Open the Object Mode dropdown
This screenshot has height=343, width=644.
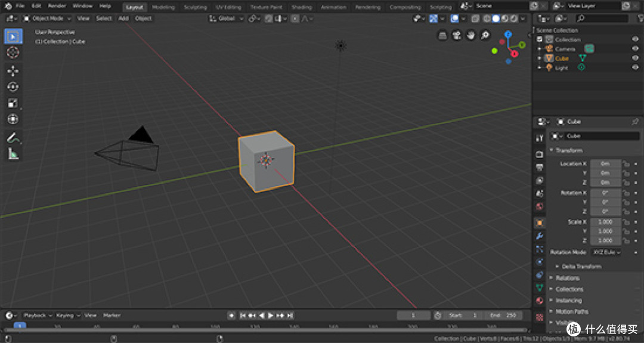point(47,18)
